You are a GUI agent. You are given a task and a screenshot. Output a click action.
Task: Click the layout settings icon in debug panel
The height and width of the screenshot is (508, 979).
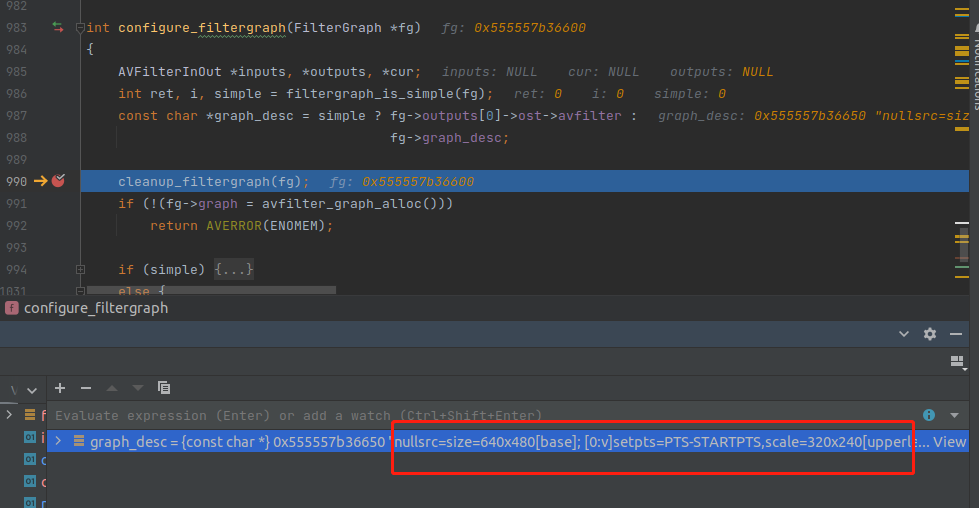[x=957, y=361]
